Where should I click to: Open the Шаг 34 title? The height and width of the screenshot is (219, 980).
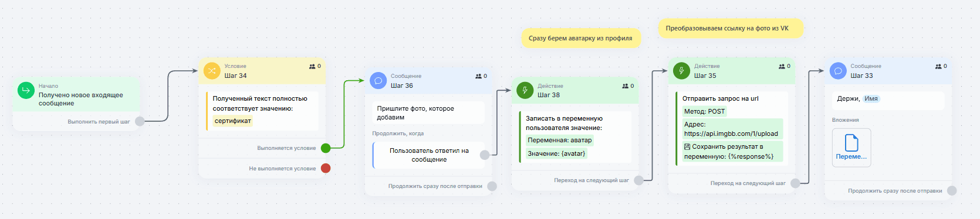point(235,76)
